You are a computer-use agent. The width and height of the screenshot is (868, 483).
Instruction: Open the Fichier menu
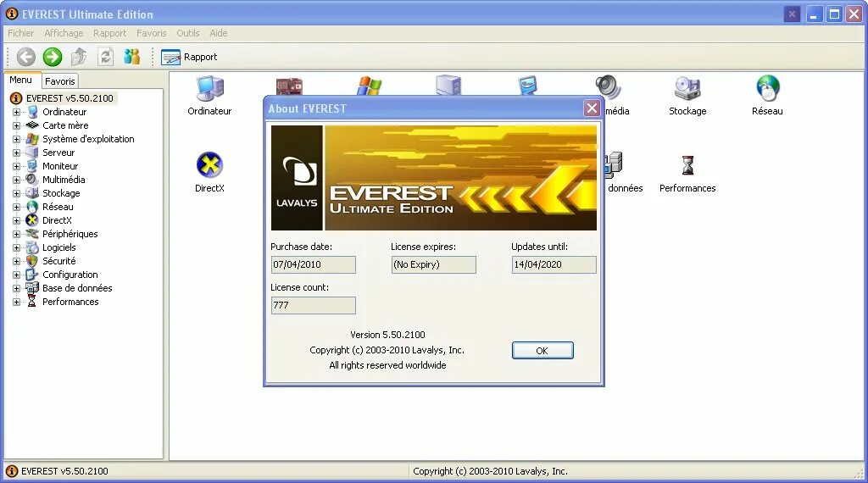(x=20, y=33)
